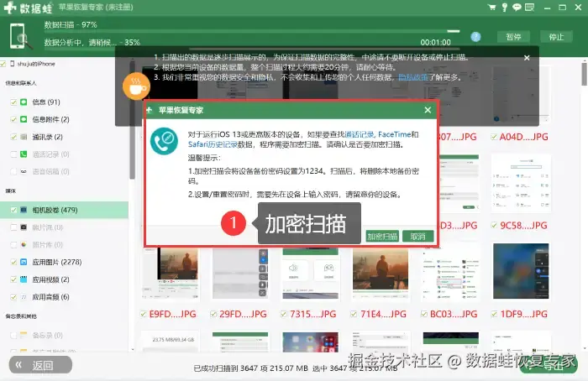This screenshot has height=381, width=588.
Task: Open the E9FD....JPG thumbnail
Action: pos(171,273)
